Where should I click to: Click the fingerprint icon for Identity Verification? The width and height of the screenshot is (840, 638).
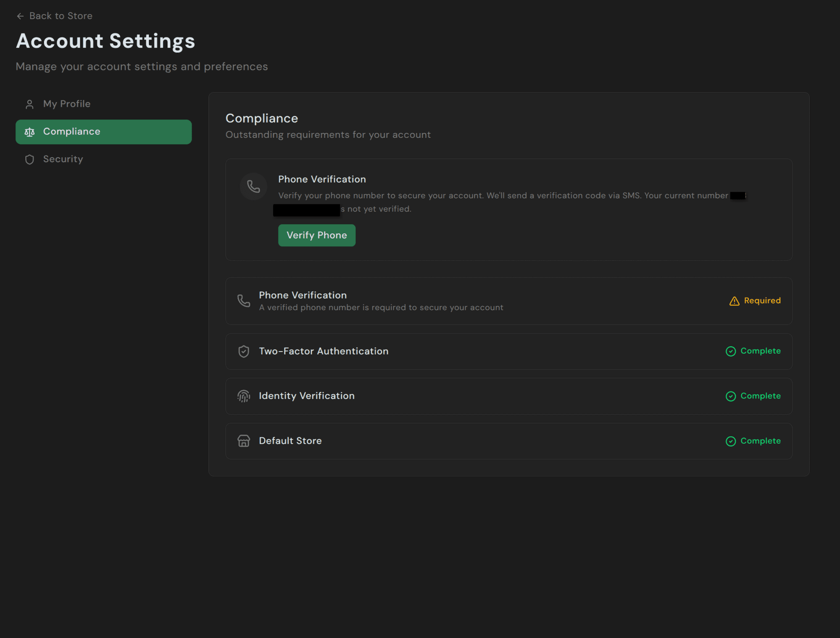[244, 396]
